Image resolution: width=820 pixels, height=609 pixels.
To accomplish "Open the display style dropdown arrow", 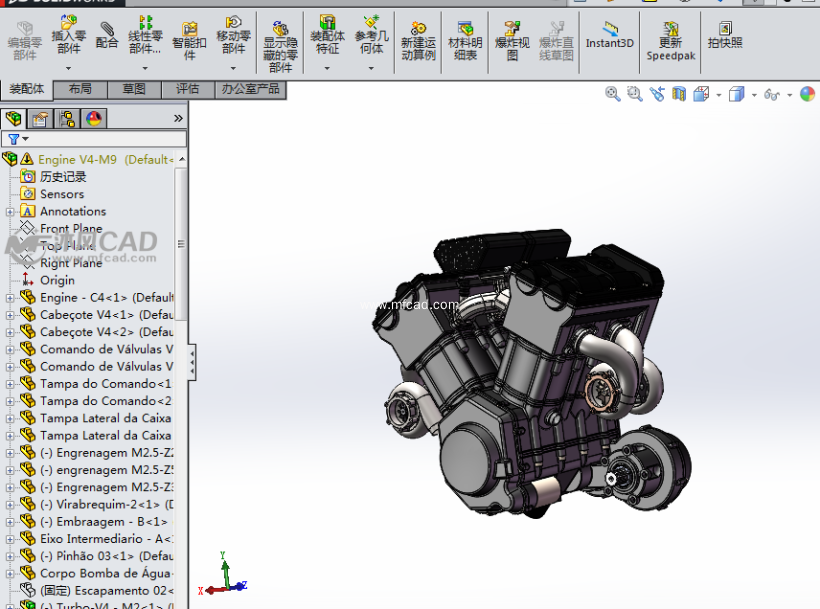I will (753, 95).
